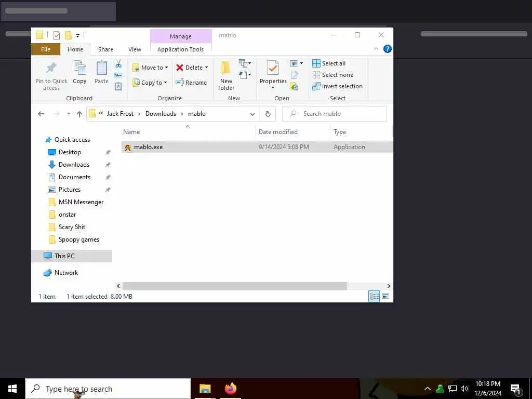This screenshot has height=399, width=532.
Task: Click the Manage contextual tab header
Action: tap(181, 36)
